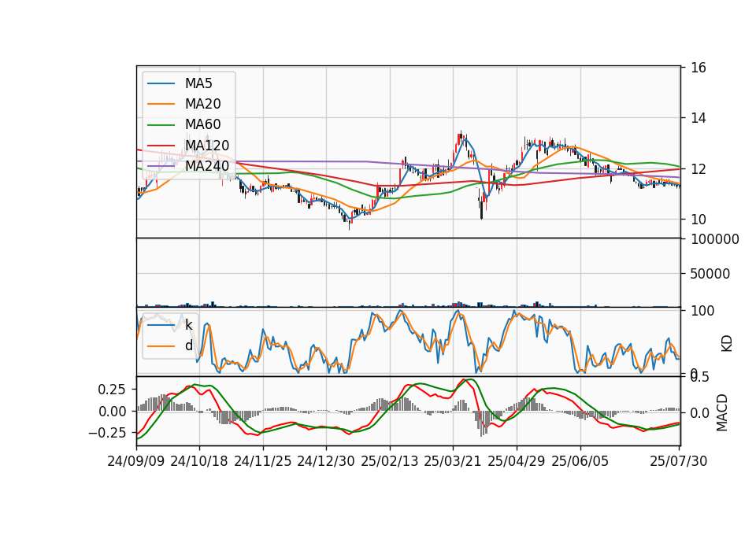Click the 24/12/30 date tick label

point(326,461)
